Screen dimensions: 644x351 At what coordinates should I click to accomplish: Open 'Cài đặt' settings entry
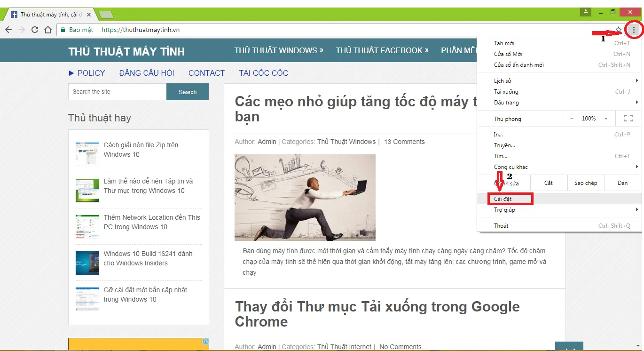(559, 199)
